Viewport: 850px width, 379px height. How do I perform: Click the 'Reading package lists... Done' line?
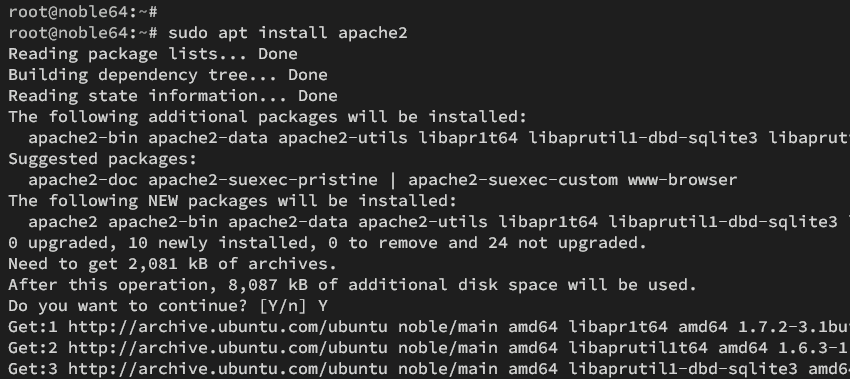click(x=153, y=54)
